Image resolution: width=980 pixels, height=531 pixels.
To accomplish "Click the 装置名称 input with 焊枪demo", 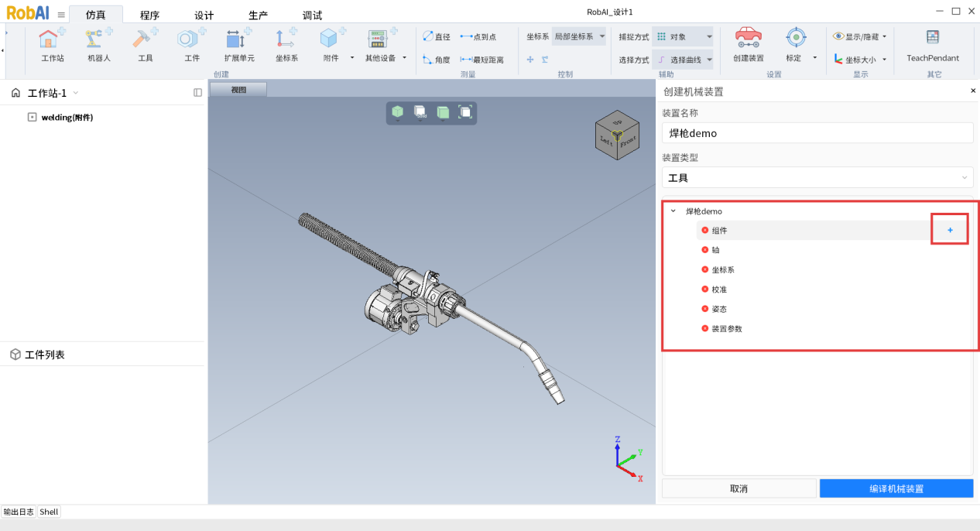I will 817,133.
